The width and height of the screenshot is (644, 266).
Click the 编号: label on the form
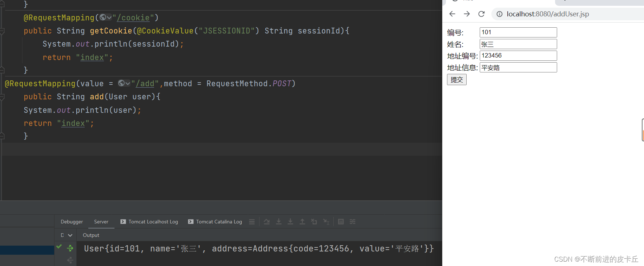coord(455,33)
